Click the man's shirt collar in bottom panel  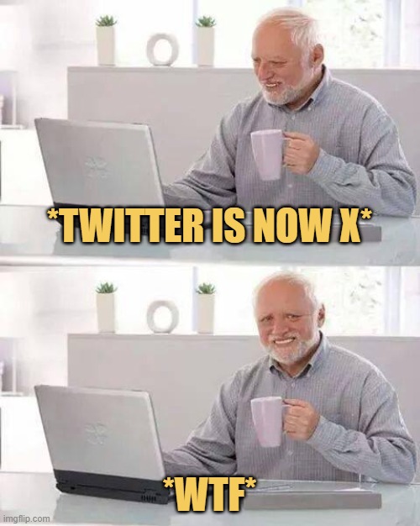point(302,360)
